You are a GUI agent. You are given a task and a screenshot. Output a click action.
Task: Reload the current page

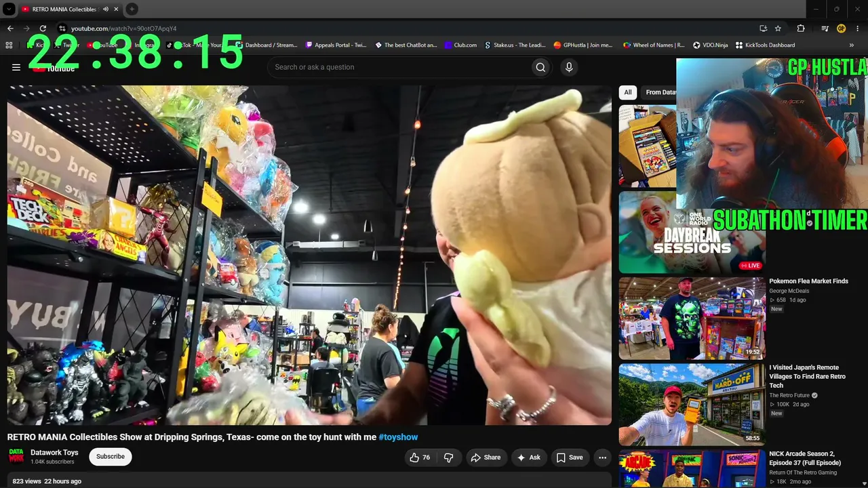pos(43,28)
